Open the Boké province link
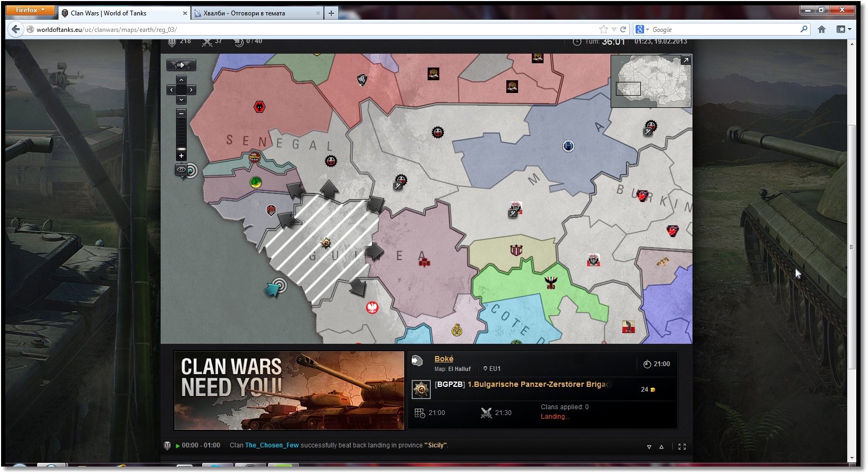Viewport: 868px width, 474px height. [444, 359]
